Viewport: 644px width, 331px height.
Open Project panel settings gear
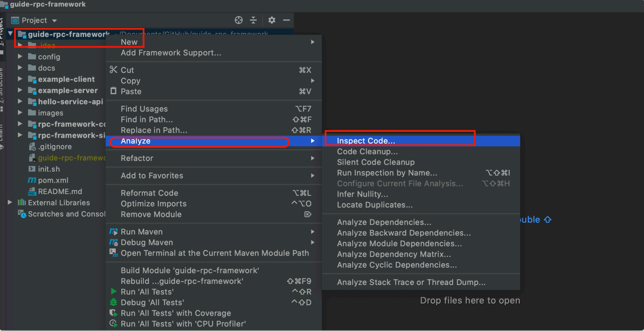(272, 20)
